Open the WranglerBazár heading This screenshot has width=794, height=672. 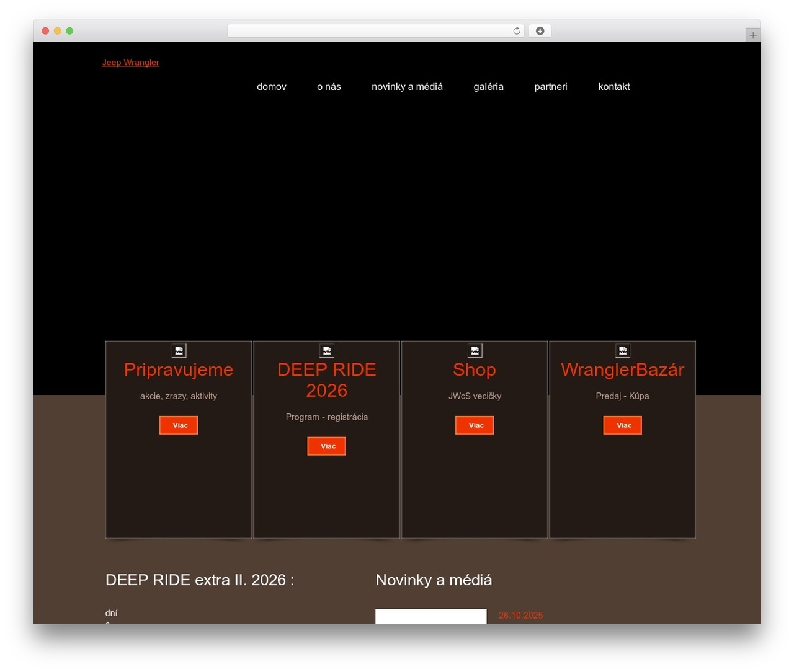(623, 369)
